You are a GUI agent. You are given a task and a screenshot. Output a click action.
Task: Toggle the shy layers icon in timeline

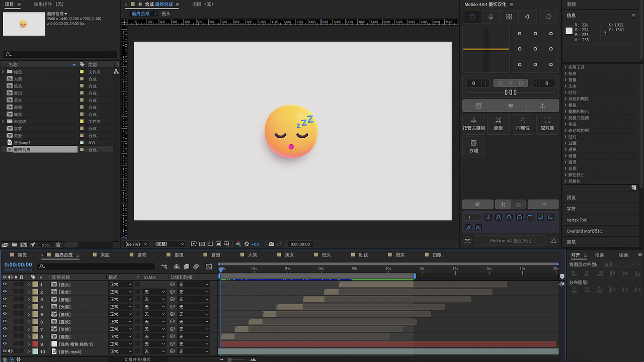pos(177,266)
